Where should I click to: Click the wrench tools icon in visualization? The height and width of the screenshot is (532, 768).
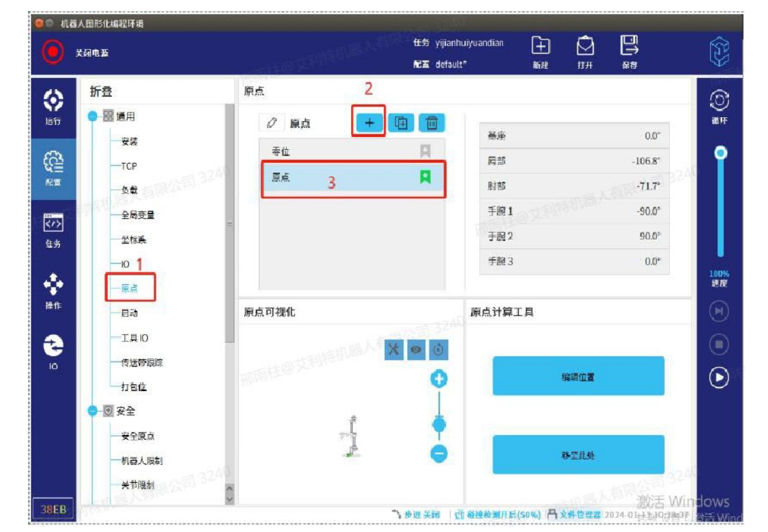click(x=395, y=349)
